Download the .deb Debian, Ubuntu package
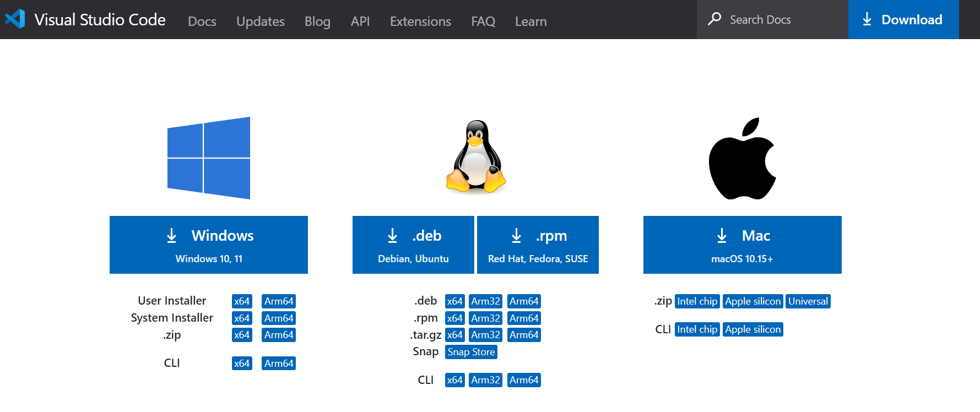This screenshot has width=980, height=412. [413, 245]
